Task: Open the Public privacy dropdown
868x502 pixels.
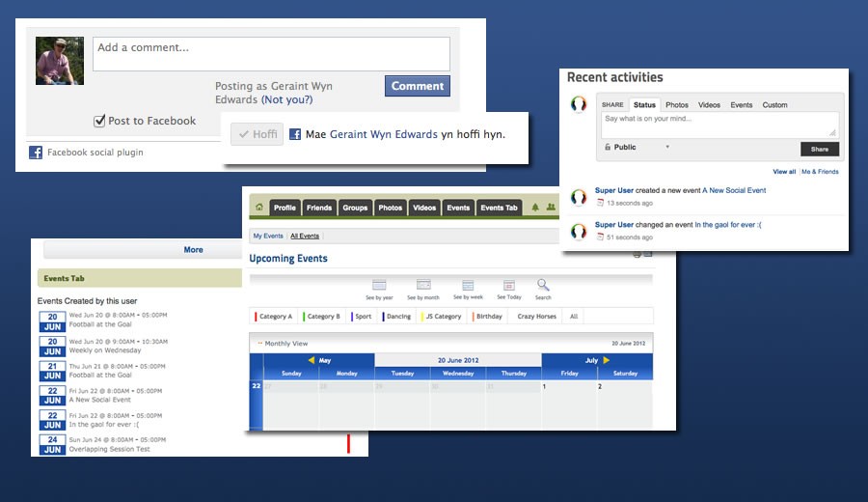Action: pos(637,148)
